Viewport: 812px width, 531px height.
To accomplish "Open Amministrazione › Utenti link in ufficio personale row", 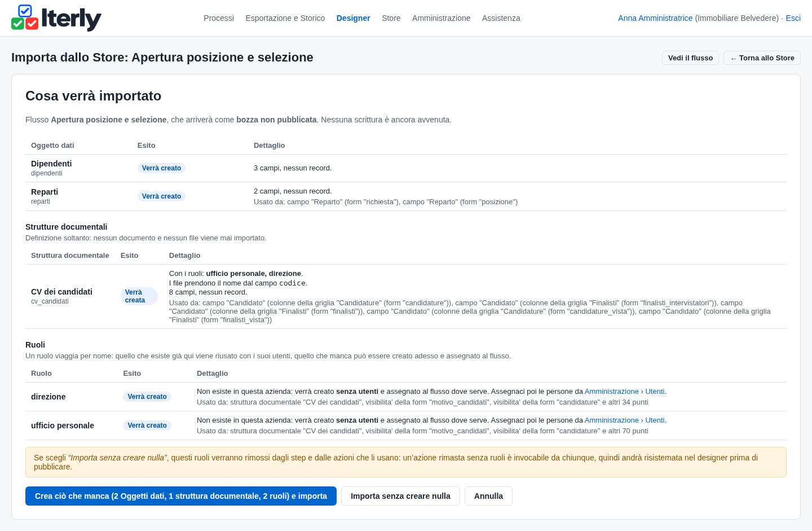I will tap(624, 420).
